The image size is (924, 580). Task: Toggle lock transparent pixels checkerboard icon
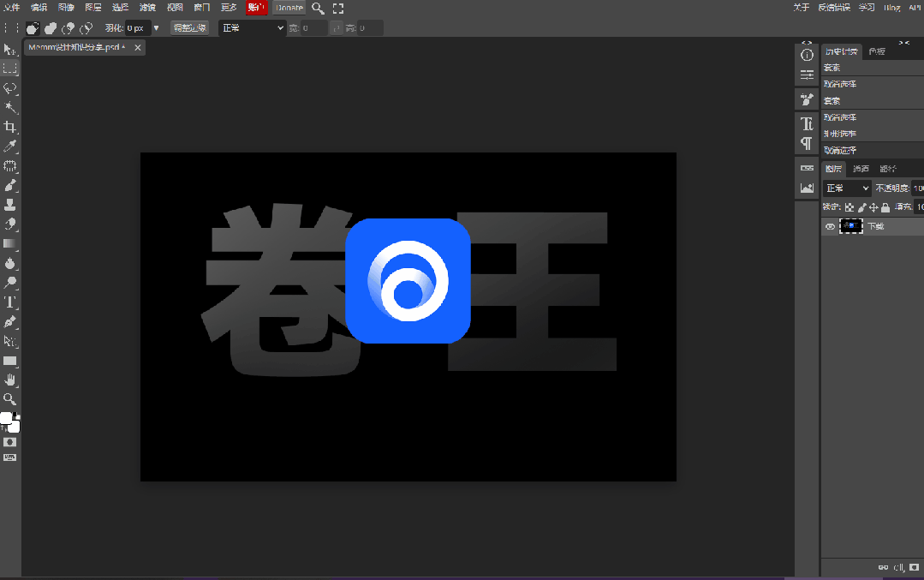point(849,207)
